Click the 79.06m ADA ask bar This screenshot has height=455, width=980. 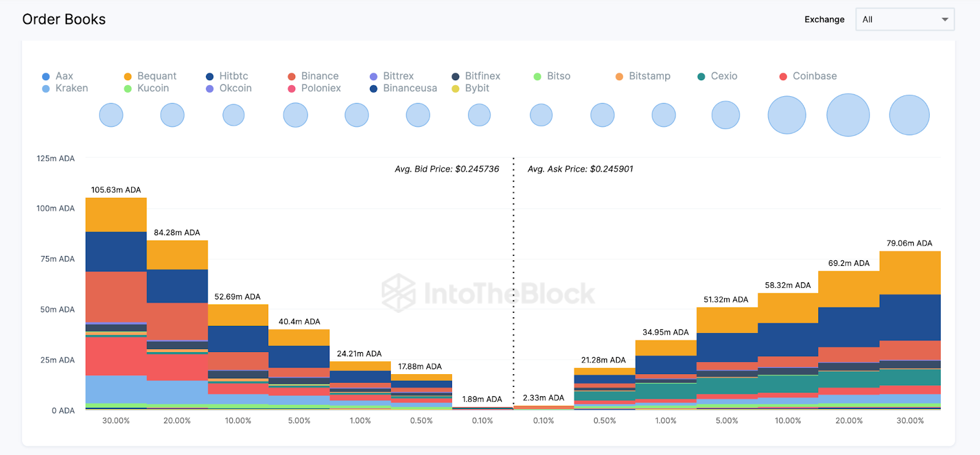pyautogui.click(x=910, y=331)
